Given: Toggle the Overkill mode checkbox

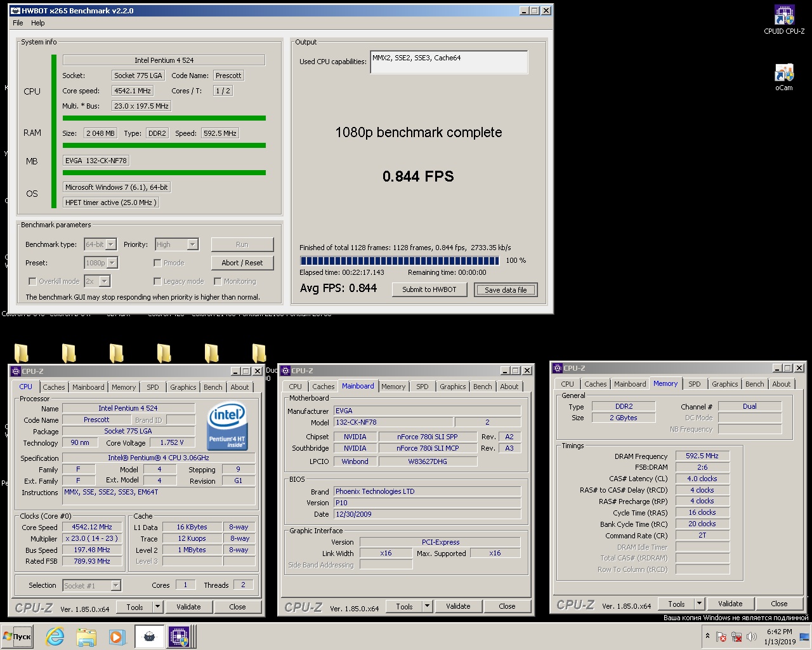Looking at the screenshot, I should pos(32,281).
